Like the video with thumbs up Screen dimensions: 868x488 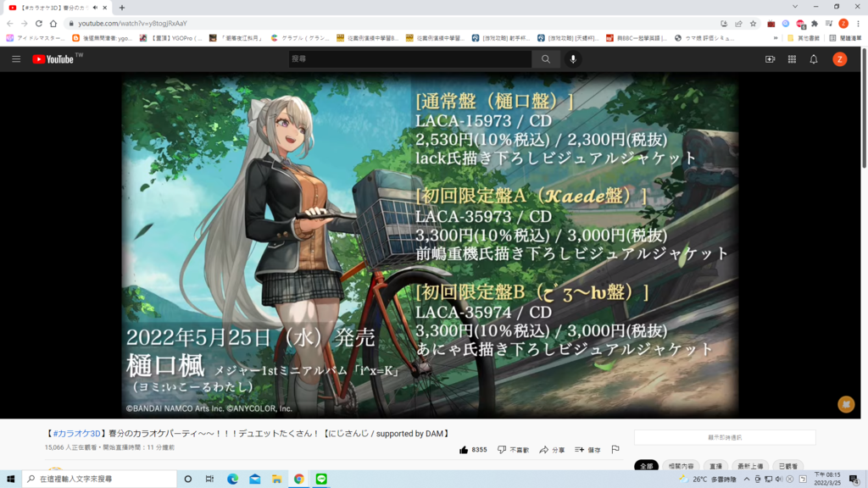473,450
